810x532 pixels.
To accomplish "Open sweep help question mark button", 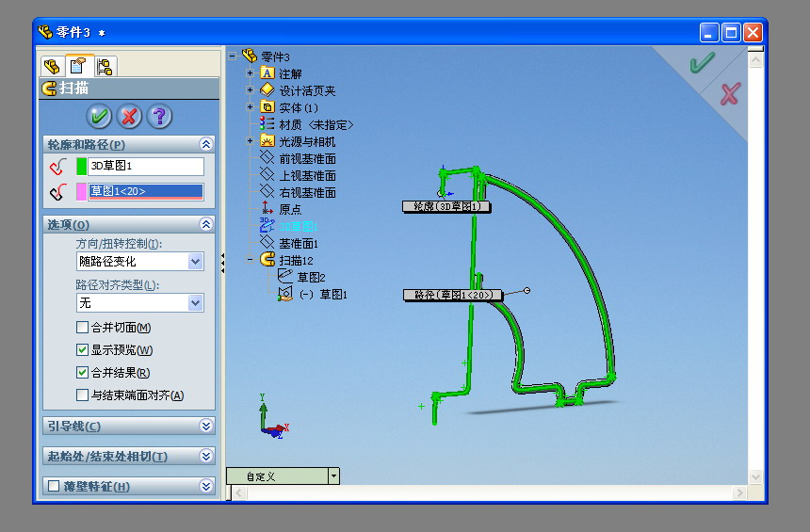I will pyautogui.click(x=159, y=116).
